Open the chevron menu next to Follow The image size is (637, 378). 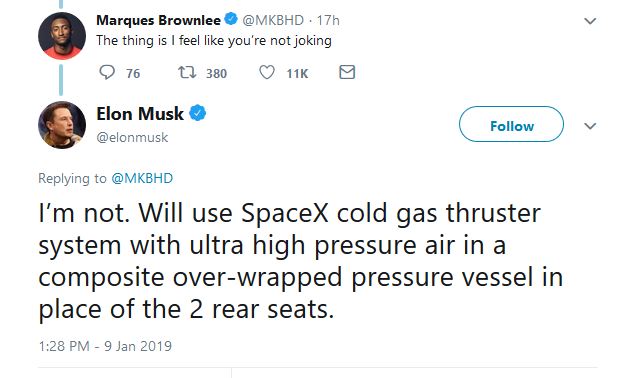tap(590, 126)
